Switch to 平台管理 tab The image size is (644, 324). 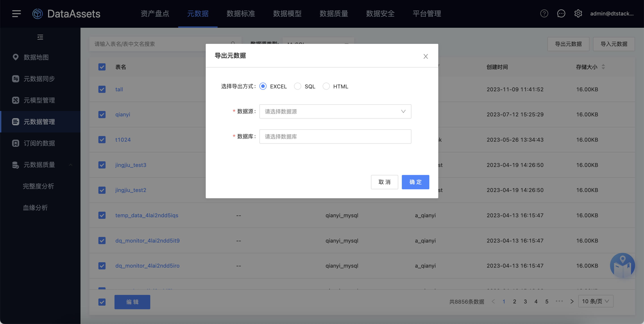(x=427, y=13)
